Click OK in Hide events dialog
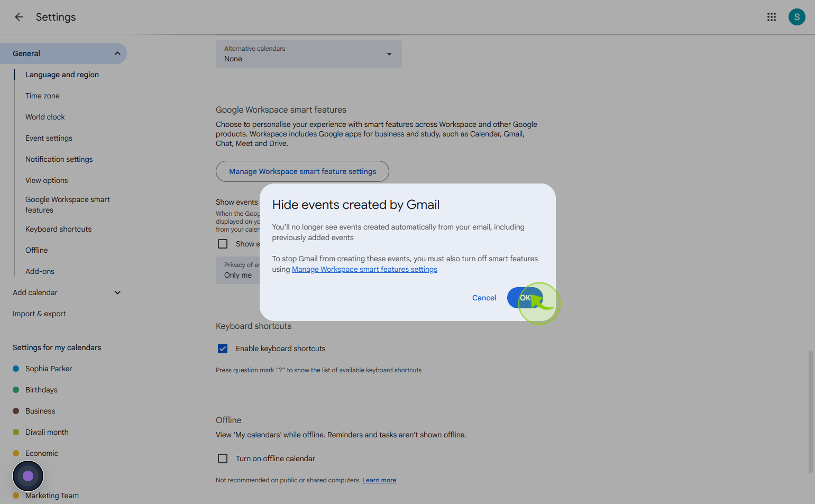815x504 pixels. click(525, 298)
